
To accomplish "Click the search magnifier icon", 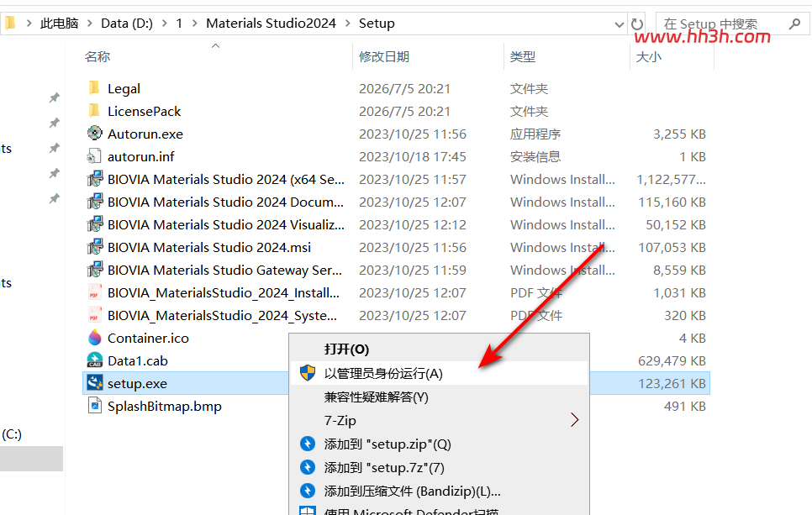I will point(794,24).
